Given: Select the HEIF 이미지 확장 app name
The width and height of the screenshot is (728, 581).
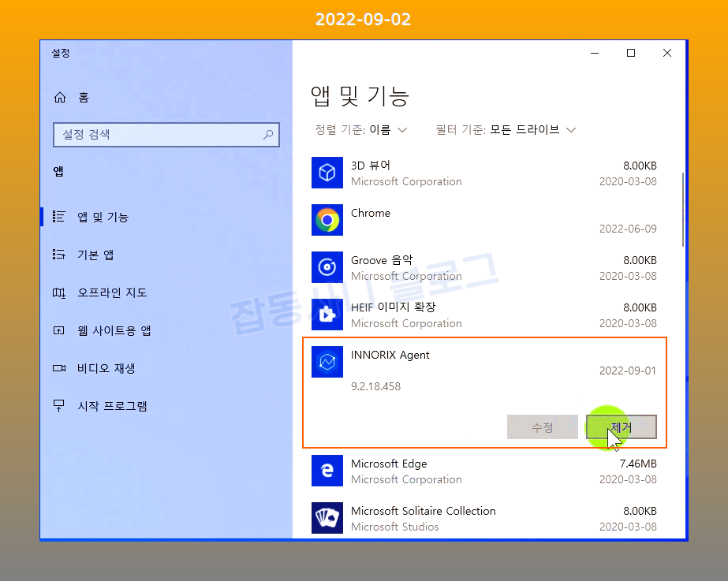Looking at the screenshot, I should pos(394,307).
